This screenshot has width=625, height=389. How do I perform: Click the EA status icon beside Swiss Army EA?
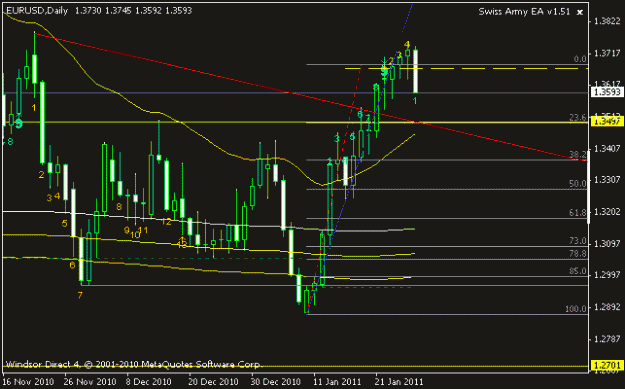point(580,12)
